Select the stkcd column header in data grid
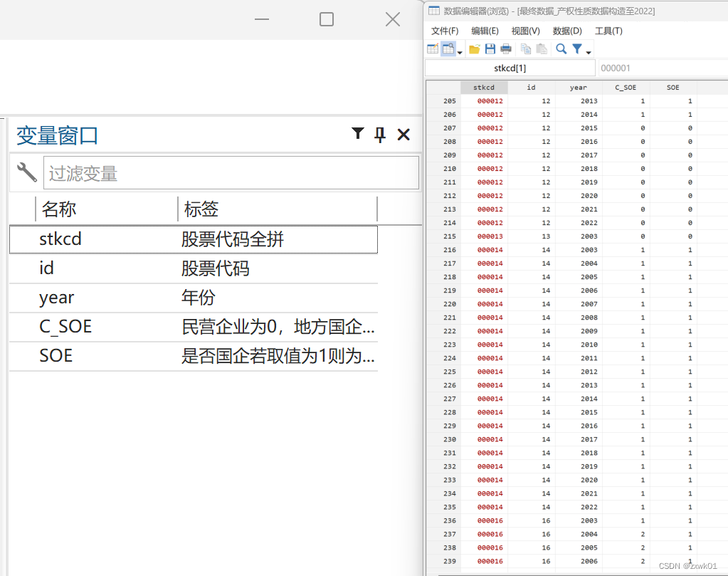Image resolution: width=728 pixels, height=576 pixels. tap(484, 88)
